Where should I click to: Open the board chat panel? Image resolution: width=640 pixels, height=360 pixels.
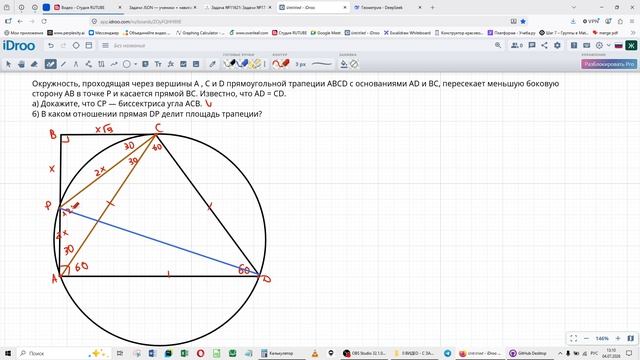tap(531, 45)
